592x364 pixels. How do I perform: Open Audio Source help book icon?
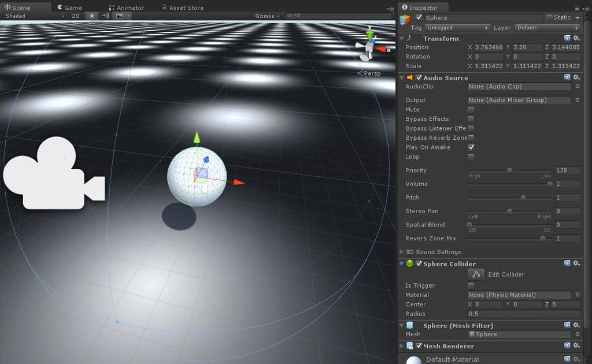click(x=567, y=77)
